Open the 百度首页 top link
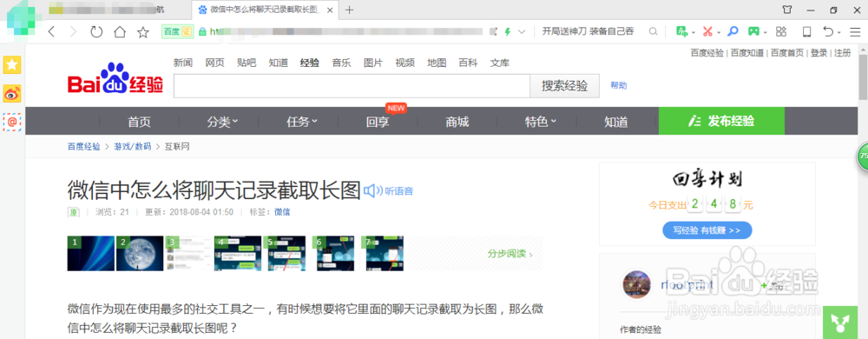 pyautogui.click(x=787, y=53)
